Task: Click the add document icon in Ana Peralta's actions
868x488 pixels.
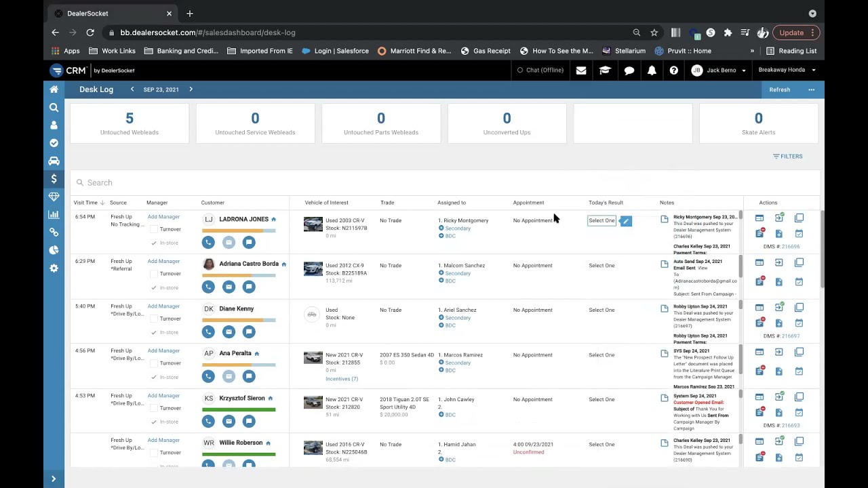Action: coord(779,371)
